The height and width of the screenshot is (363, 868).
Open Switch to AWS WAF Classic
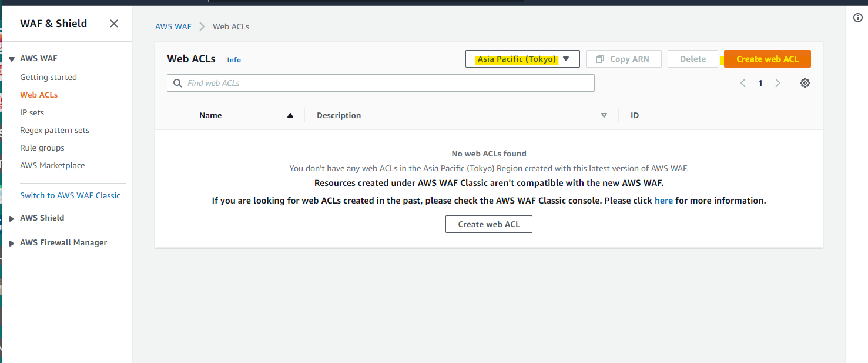[x=71, y=195]
